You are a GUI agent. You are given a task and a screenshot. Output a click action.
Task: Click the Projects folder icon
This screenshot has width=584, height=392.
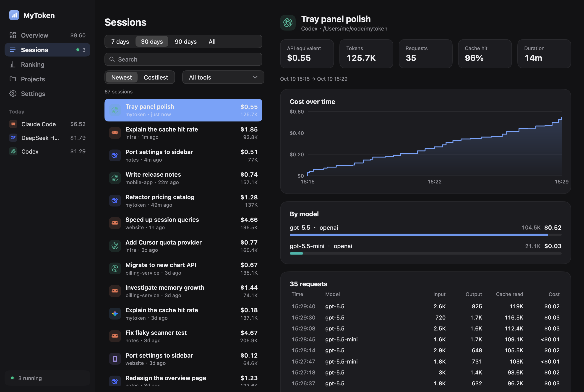[13, 79]
